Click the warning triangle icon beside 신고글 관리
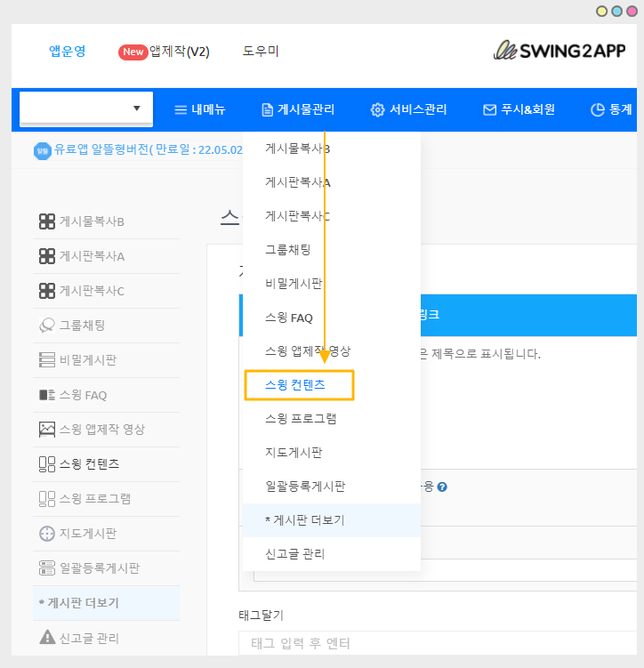Viewport: 644px width, 668px height. point(47,638)
